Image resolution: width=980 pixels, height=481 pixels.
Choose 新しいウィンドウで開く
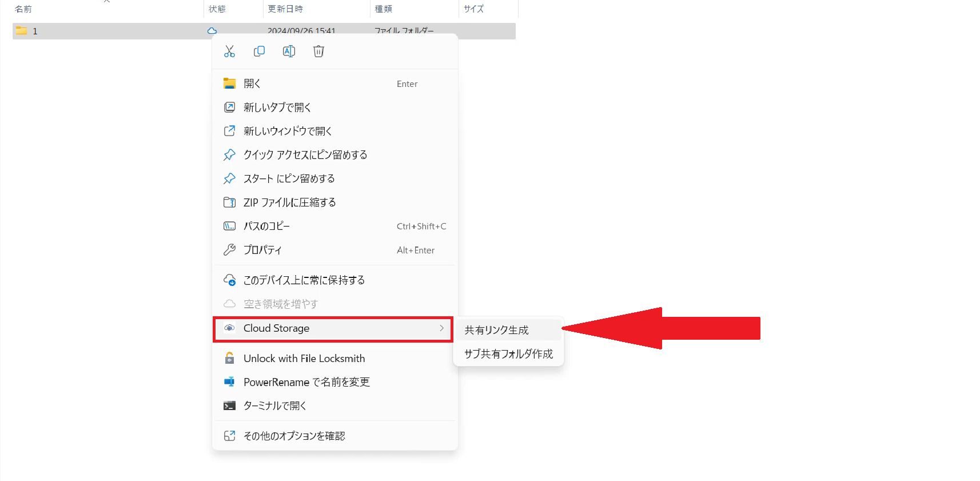point(334,131)
